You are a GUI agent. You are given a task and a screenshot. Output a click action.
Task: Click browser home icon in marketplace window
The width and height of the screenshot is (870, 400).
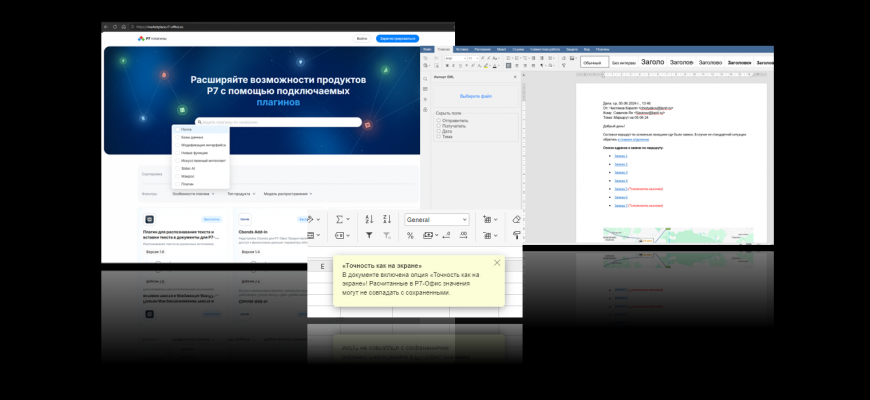pos(124,27)
